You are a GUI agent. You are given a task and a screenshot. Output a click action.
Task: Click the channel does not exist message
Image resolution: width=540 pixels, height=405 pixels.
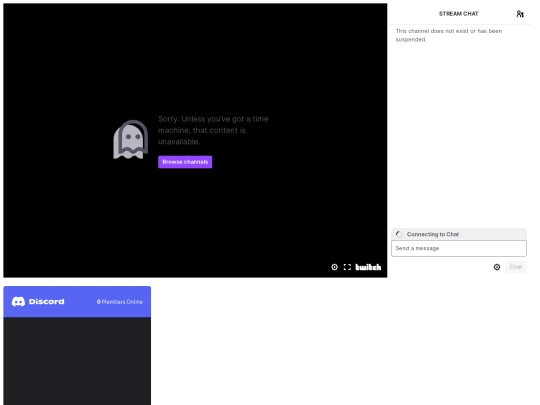tap(449, 35)
